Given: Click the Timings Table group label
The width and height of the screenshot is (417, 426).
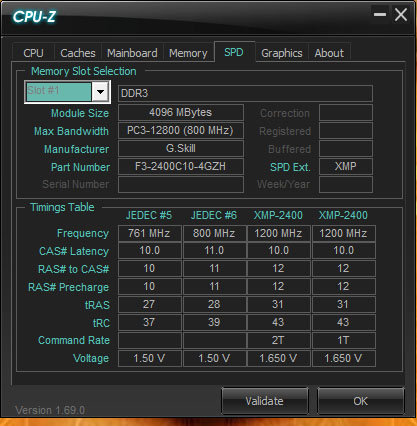Looking at the screenshot, I should pyautogui.click(x=62, y=207).
